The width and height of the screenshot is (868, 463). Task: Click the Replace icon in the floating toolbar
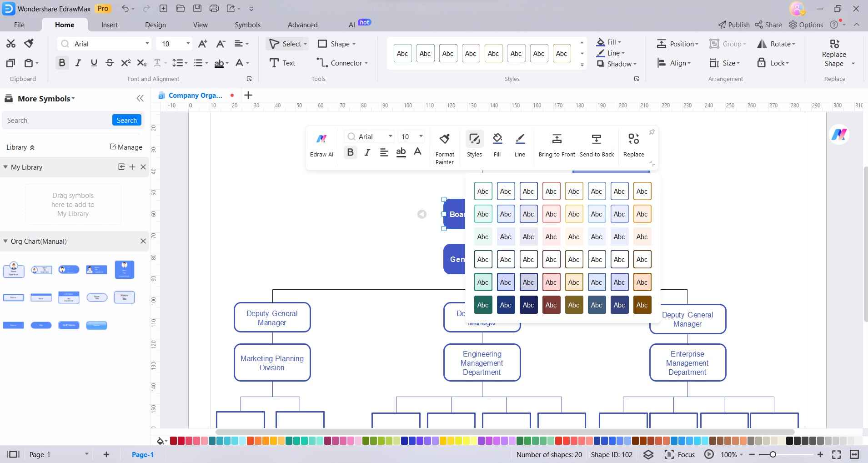click(634, 145)
